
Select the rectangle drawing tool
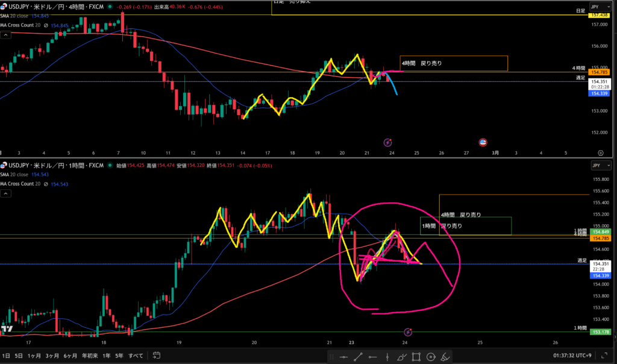click(x=416, y=357)
